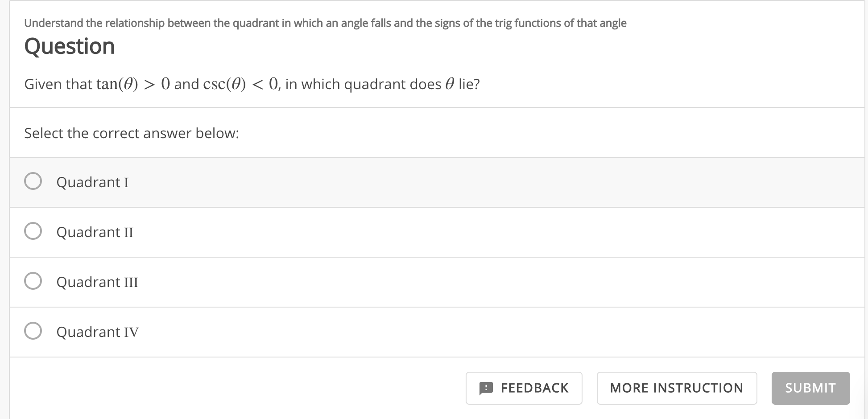Viewport: 868px width, 419px height.
Task: Click the question text about tan and csc
Action: pos(252,84)
